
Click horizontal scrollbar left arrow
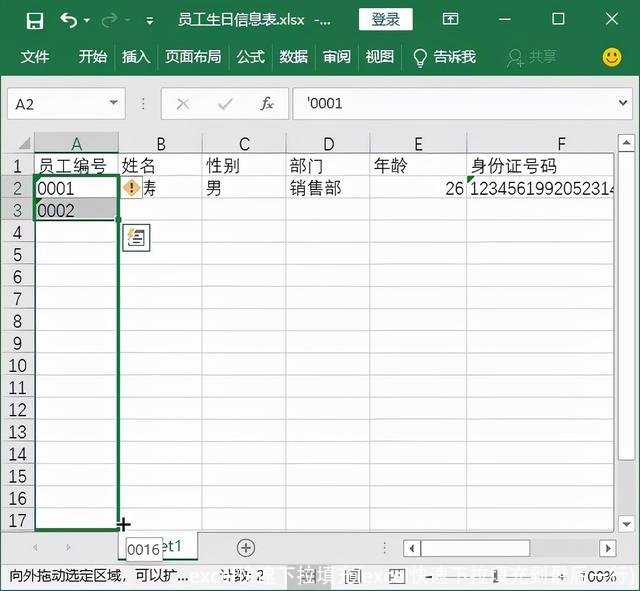pos(412,548)
